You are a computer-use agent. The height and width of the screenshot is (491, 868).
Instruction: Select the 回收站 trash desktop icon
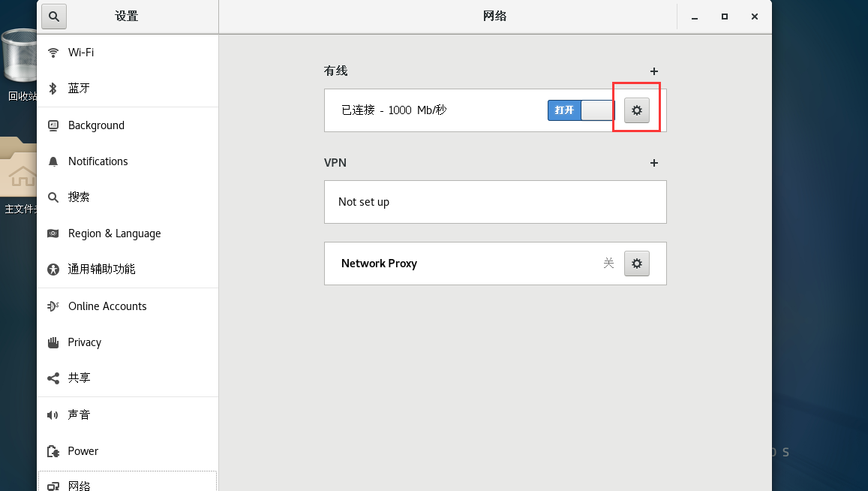(x=20, y=65)
